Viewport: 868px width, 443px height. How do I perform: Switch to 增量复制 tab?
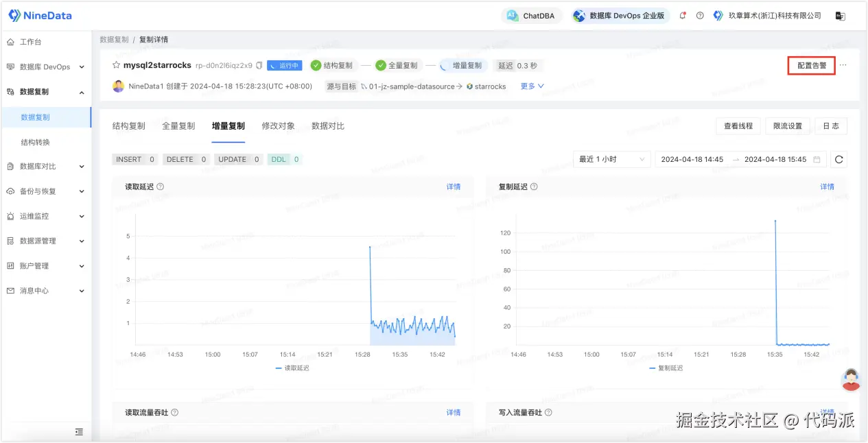(228, 126)
